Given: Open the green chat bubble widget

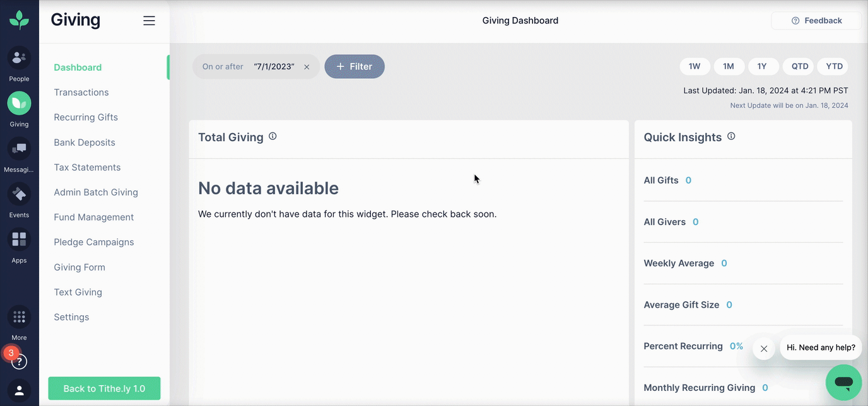Looking at the screenshot, I should click(x=843, y=382).
